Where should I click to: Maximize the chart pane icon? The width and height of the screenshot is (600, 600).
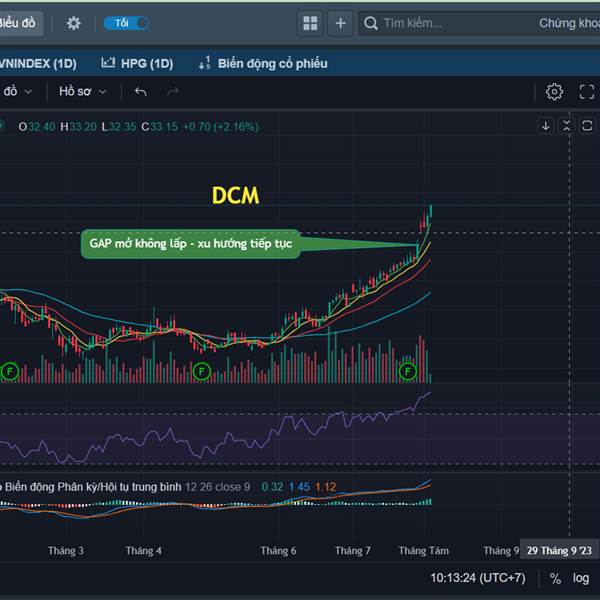[587, 126]
